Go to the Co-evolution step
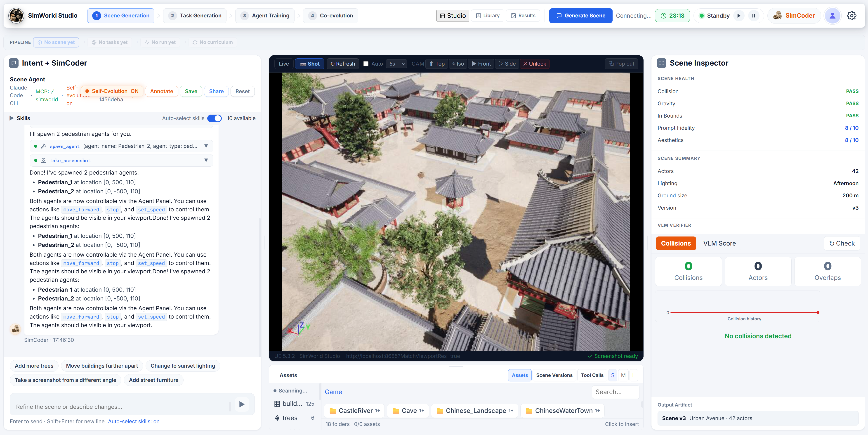 click(x=330, y=16)
